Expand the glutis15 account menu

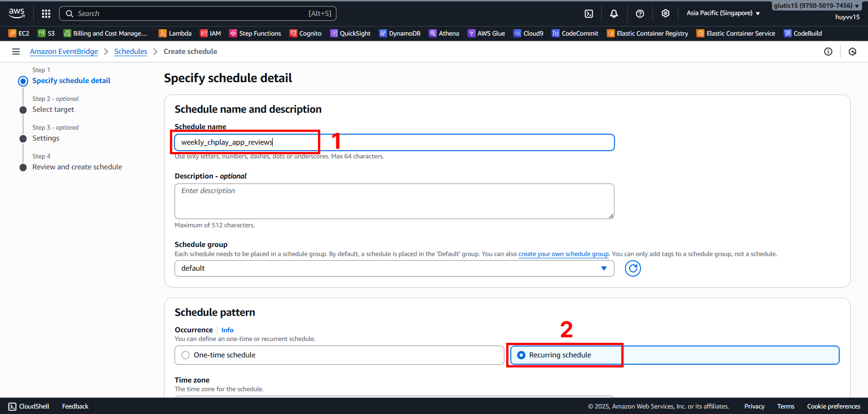[x=816, y=6]
